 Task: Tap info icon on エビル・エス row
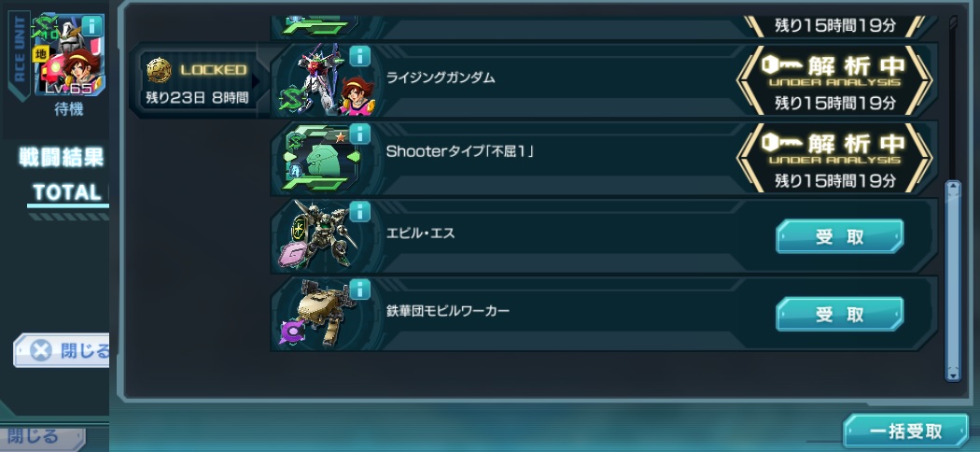tap(359, 212)
